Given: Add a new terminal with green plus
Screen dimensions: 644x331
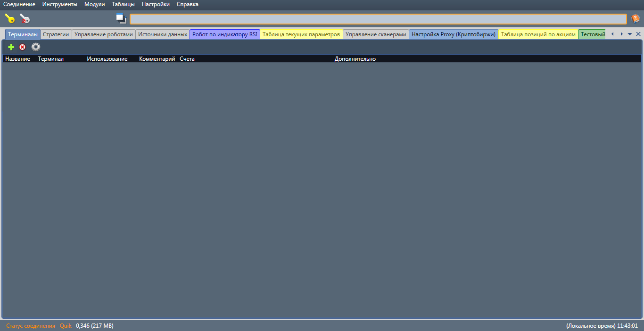Looking at the screenshot, I should (11, 47).
